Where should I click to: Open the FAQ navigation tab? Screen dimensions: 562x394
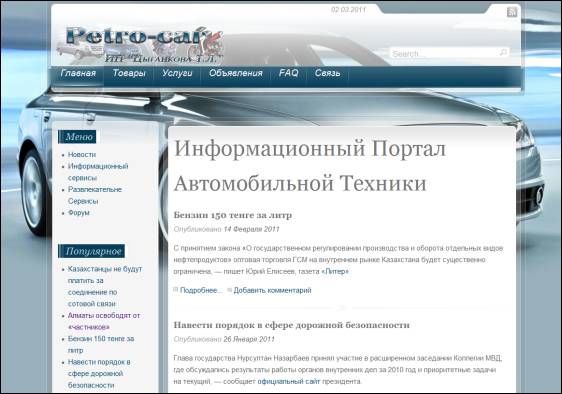[289, 73]
